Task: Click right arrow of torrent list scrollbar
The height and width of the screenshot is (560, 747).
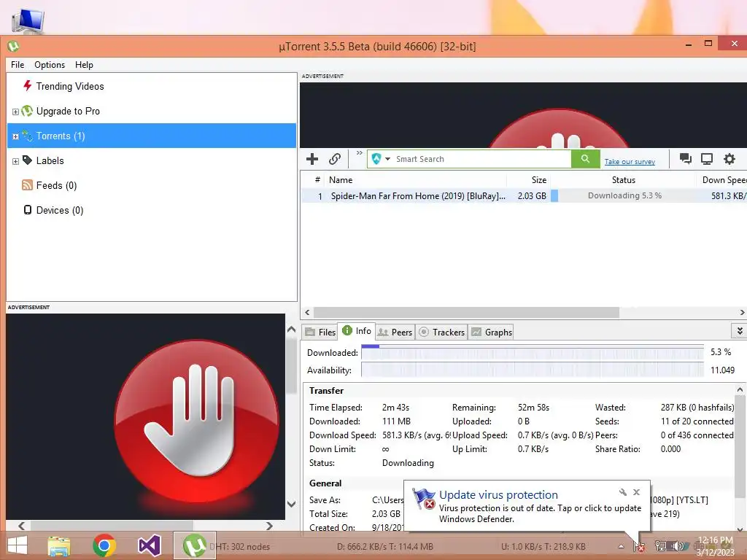Action: click(742, 312)
